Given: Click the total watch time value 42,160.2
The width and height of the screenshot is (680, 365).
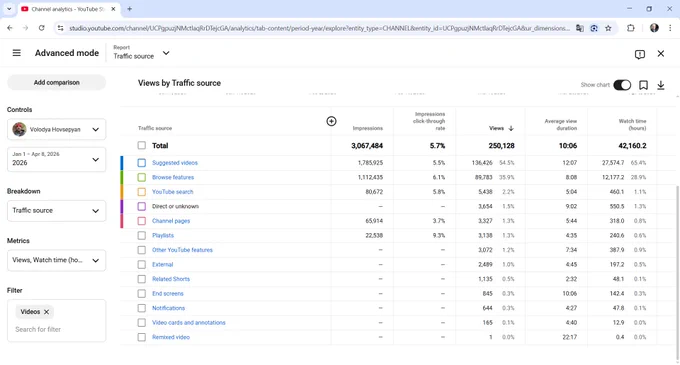Looking at the screenshot, I should [x=632, y=146].
